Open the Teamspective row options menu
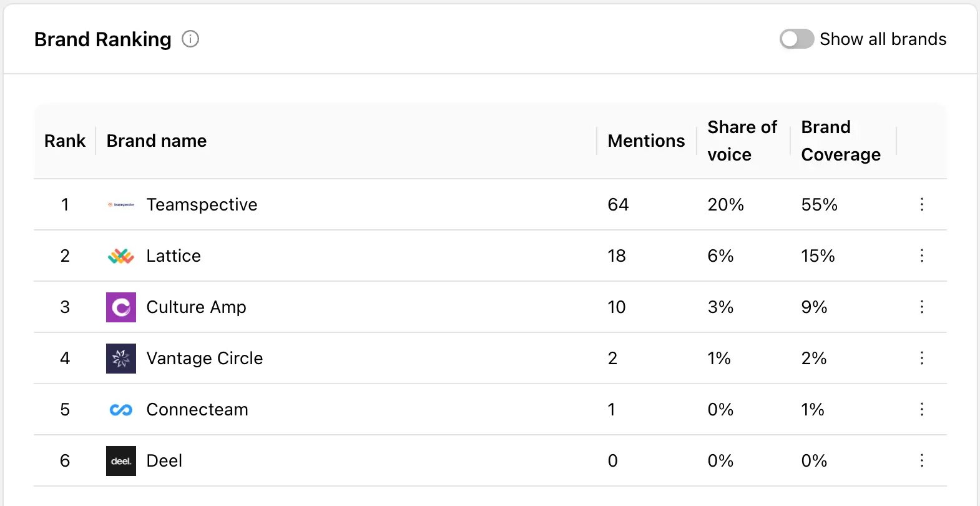 (x=921, y=205)
